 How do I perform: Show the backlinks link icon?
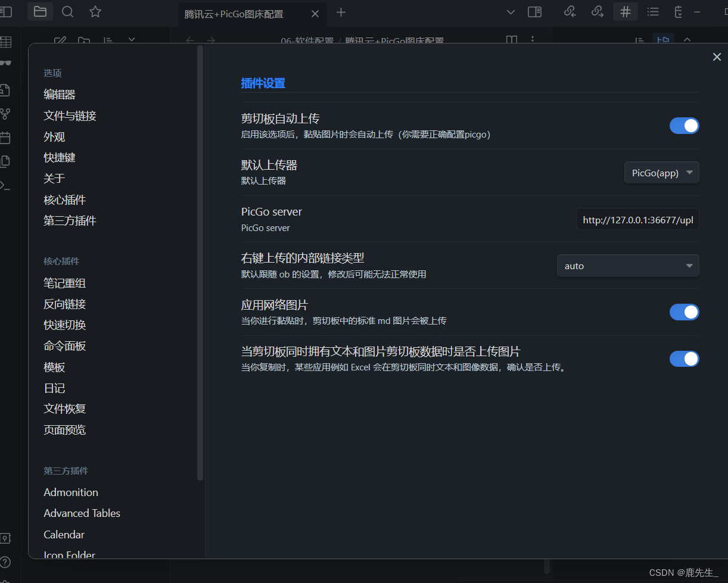pos(570,12)
